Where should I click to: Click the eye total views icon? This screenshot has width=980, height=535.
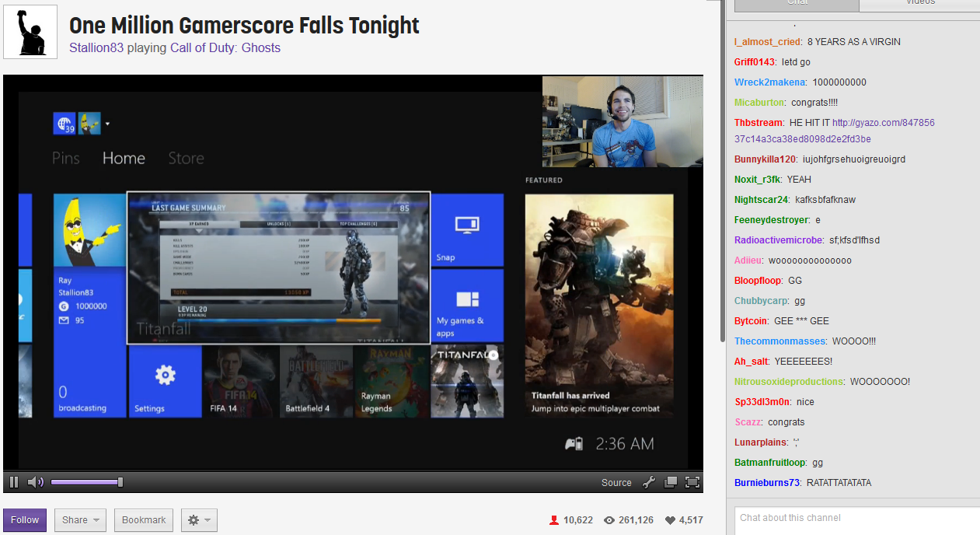point(609,520)
